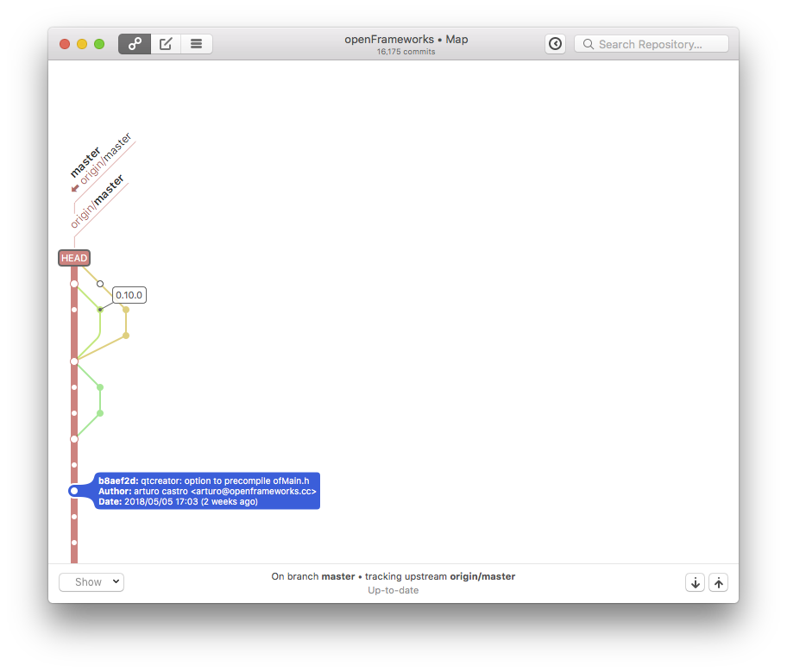Select the highlighted b8aef2d commit node
Screen dimensions: 787x672
(74, 491)
